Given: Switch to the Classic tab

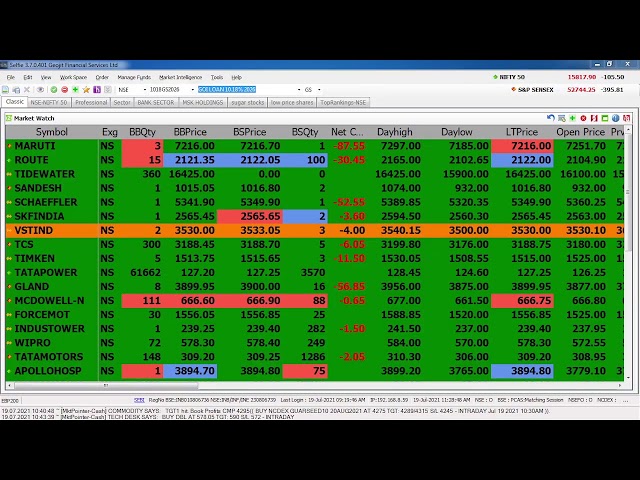Looking at the screenshot, I should [x=15, y=102].
